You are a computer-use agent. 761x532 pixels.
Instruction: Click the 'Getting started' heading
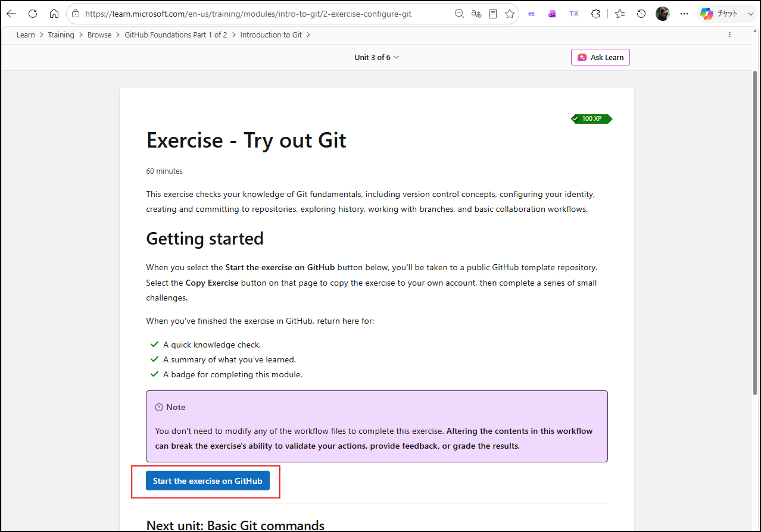point(205,239)
